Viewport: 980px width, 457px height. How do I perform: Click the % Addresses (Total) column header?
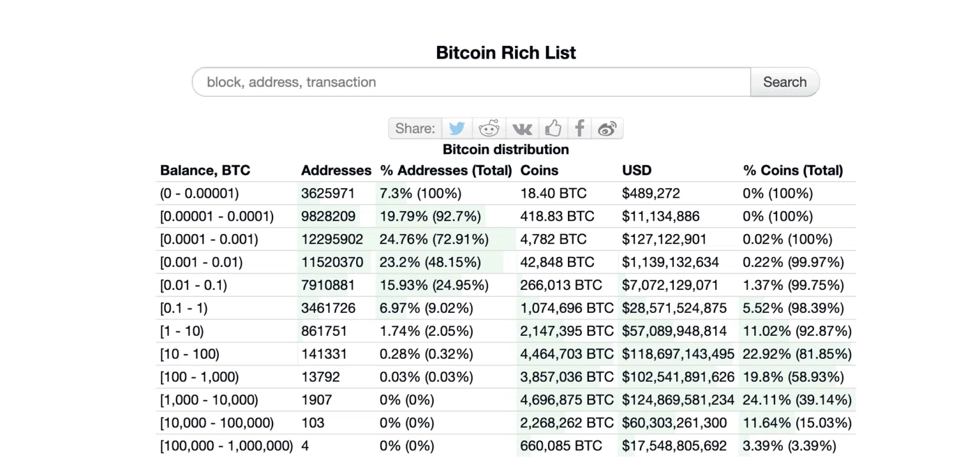point(446,170)
